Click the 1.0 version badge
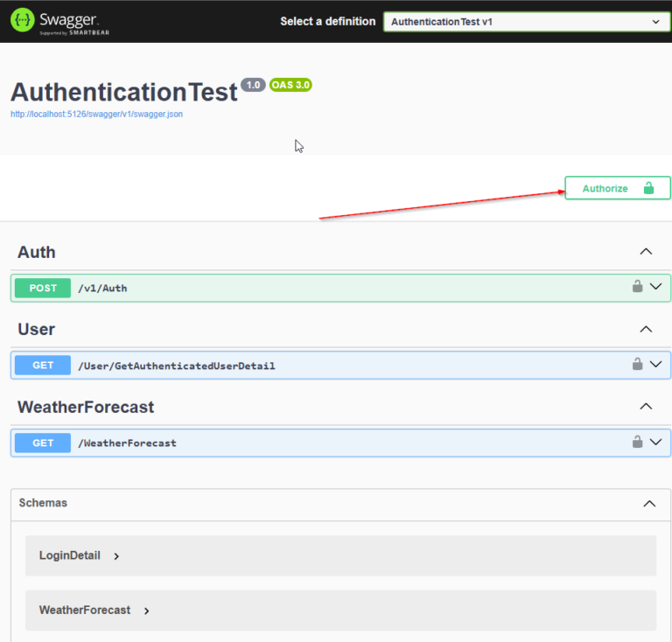 pos(253,85)
